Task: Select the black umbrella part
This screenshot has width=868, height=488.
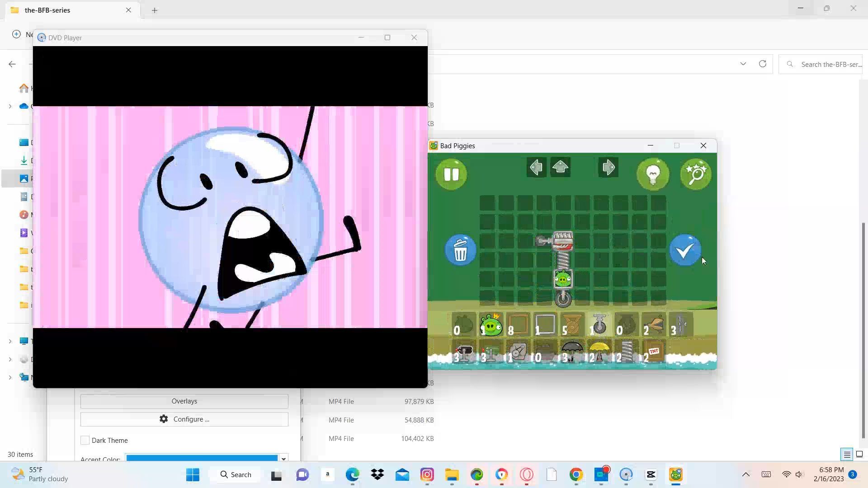Action: [572, 352]
